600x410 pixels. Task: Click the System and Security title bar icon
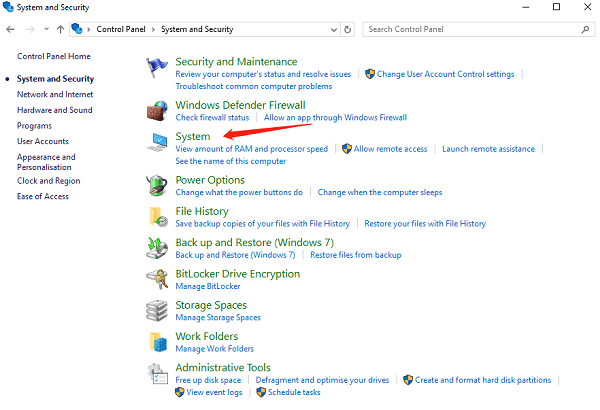[x=8, y=7]
